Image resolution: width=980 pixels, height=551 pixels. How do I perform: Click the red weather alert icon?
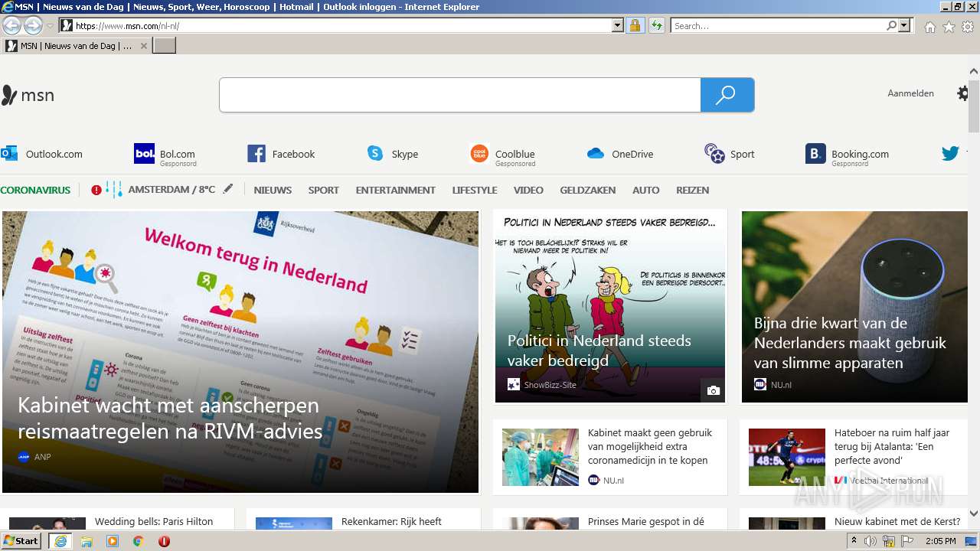click(x=96, y=190)
